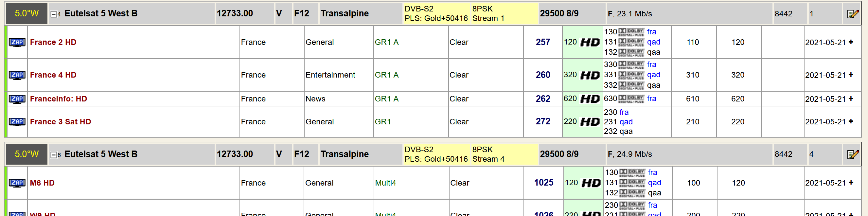868x216 pixels.
Task: Click the ZAP icon beside Franceinfo: HD
Action: click(17, 99)
